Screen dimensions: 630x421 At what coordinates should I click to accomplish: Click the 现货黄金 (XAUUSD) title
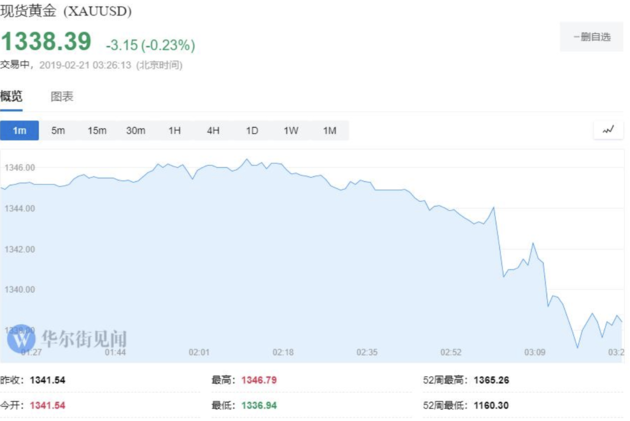(65, 11)
